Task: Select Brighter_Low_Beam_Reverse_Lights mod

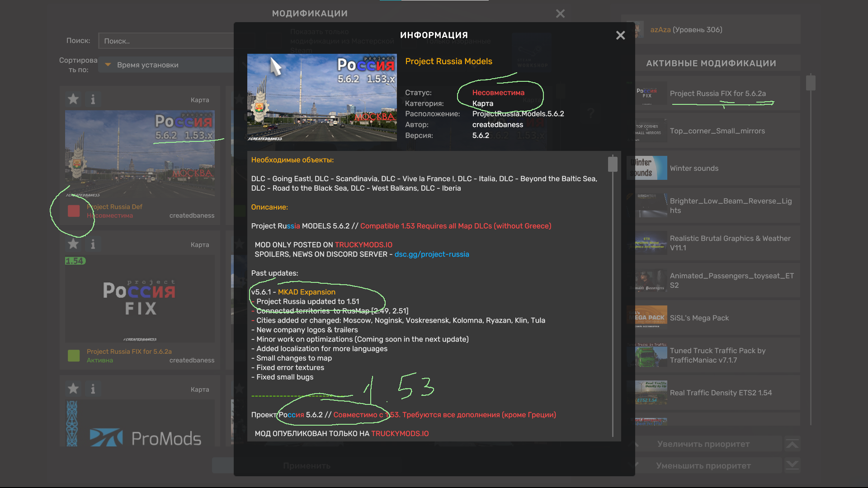Action: point(713,206)
